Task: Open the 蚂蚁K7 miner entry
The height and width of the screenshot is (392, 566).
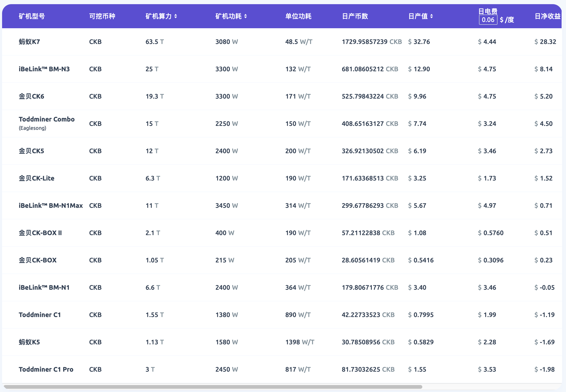Action: (29, 42)
